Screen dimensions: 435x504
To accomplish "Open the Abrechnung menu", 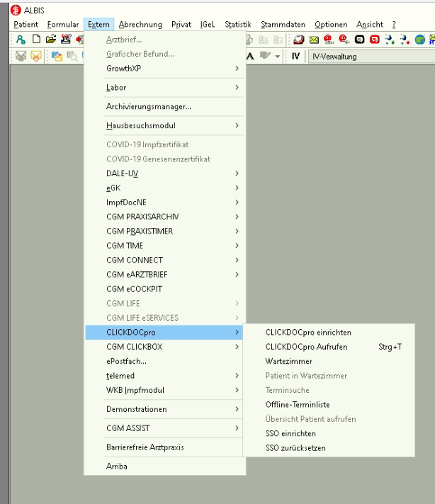I will pyautogui.click(x=140, y=25).
